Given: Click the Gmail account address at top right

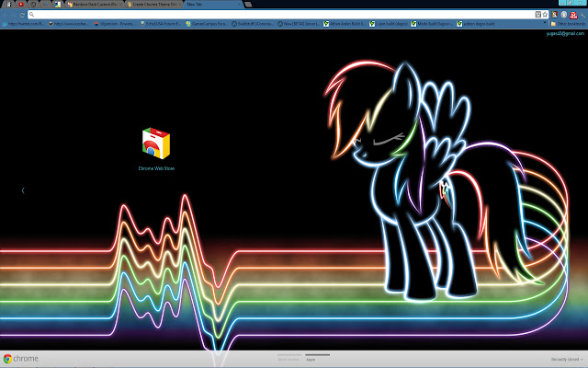Looking at the screenshot, I should click(x=565, y=33).
